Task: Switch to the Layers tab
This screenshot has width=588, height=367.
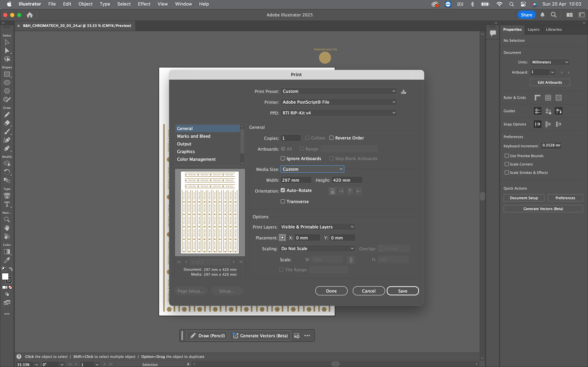Action: (x=533, y=29)
